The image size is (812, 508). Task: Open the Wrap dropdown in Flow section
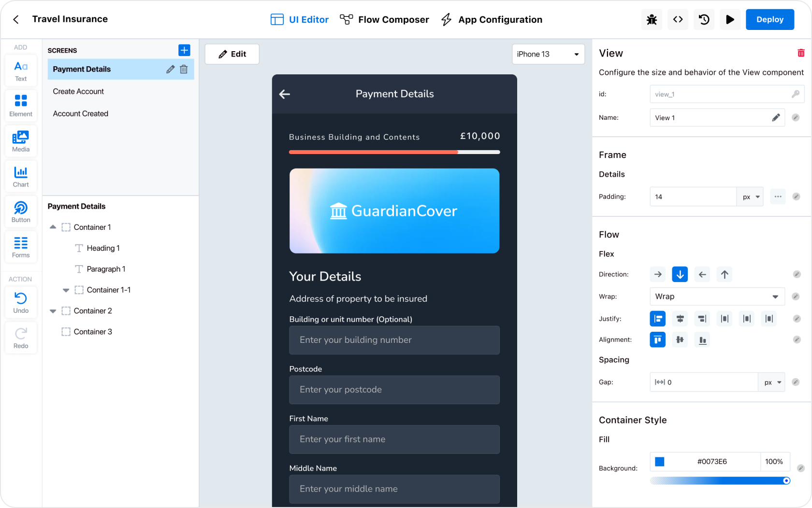(x=717, y=296)
